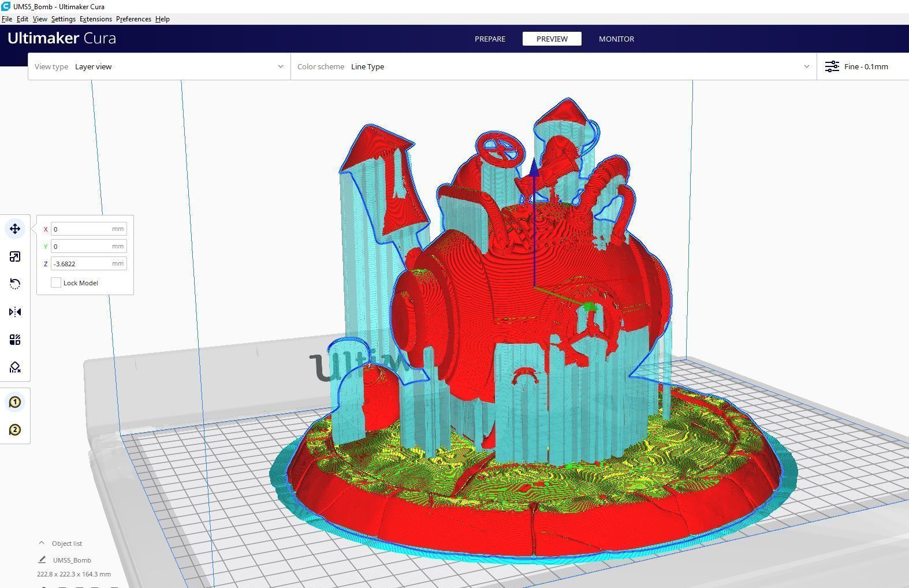Open the Preferences menu
Image resolution: width=909 pixels, height=588 pixels.
(x=133, y=19)
